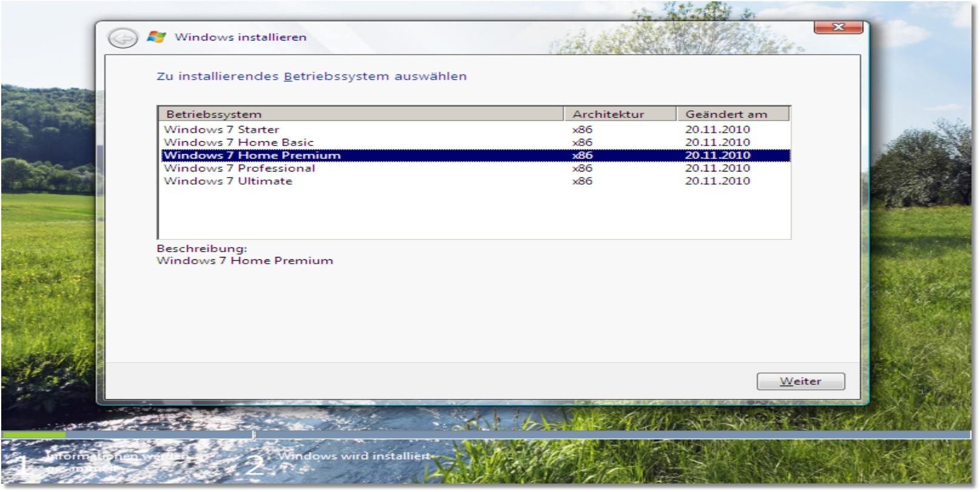Click description text Windows 7 Home Premium below list
The width and height of the screenshot is (980, 492).
[x=245, y=261]
